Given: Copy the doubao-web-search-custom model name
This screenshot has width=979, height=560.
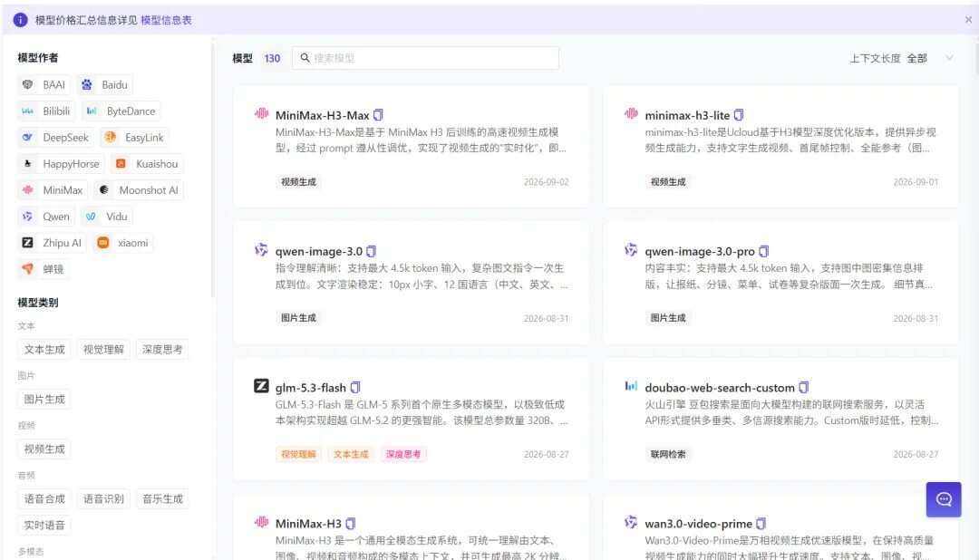Looking at the screenshot, I should click(803, 387).
